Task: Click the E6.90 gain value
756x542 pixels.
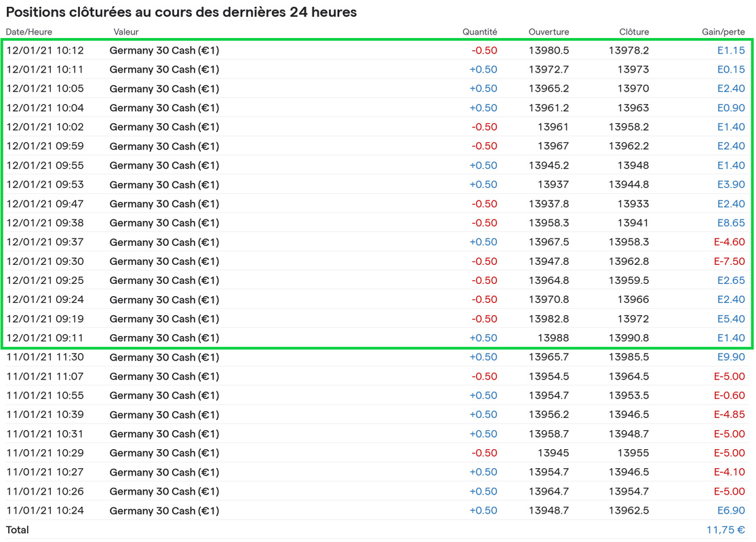Action: point(731,511)
